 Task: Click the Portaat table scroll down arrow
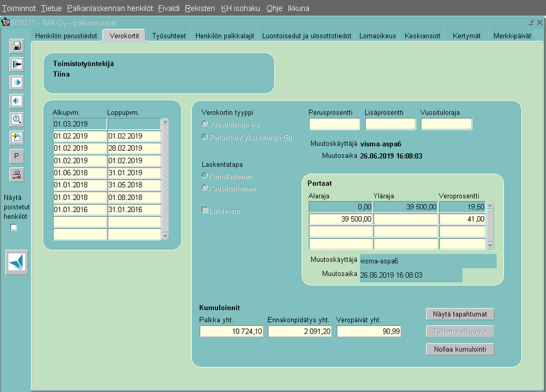490,246
